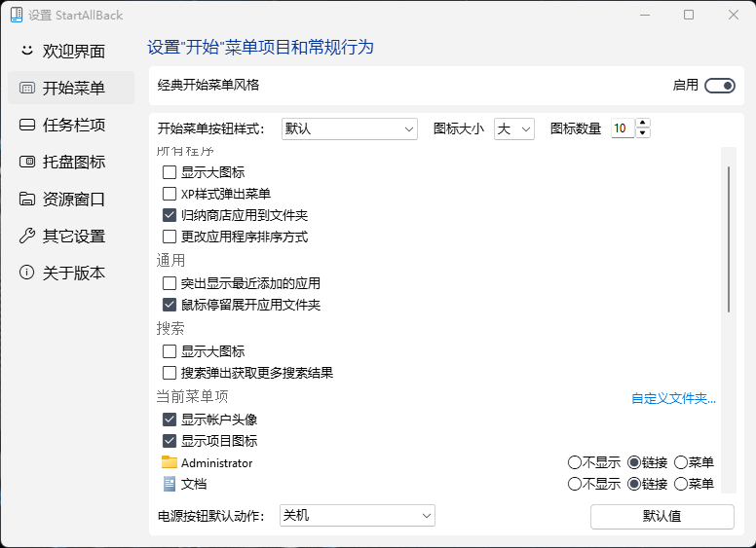
Task: Open the 开始菜单按钮样式 dropdown
Action: point(349,128)
